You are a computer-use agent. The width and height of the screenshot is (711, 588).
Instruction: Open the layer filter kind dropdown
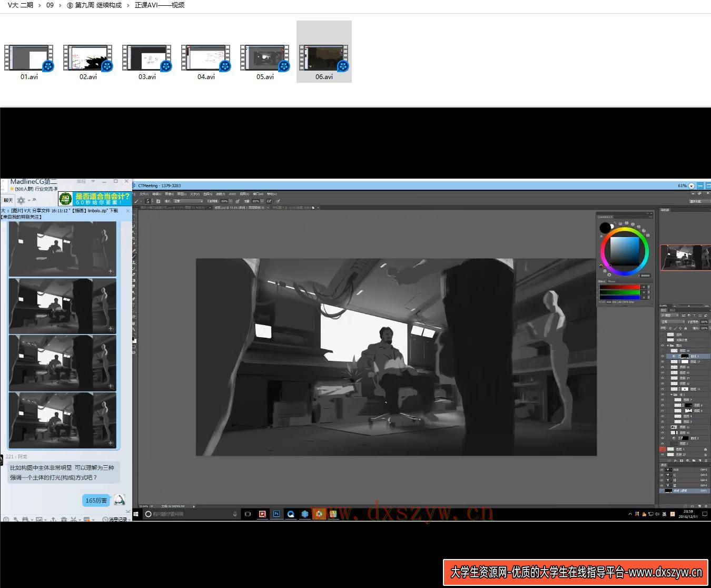tap(669, 315)
